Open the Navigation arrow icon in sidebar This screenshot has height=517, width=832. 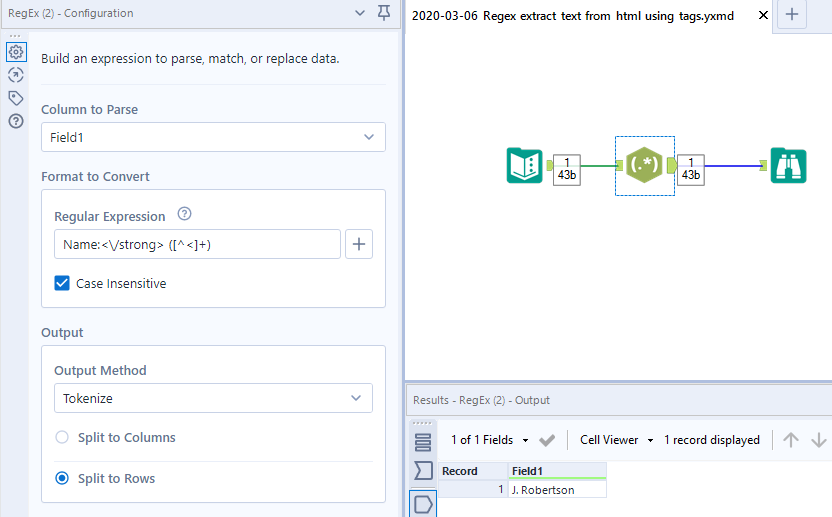(x=16, y=75)
